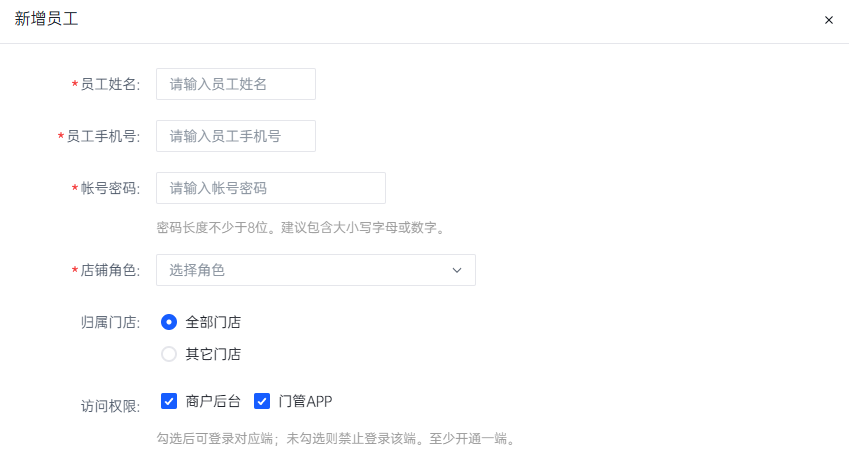Click the 员工姓名 field label
Screen dimensions: 849x469
pyautogui.click(x=110, y=84)
